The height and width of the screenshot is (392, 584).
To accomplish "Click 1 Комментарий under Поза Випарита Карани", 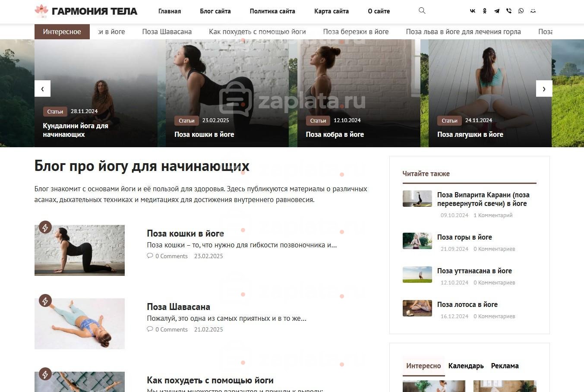I will point(493,215).
